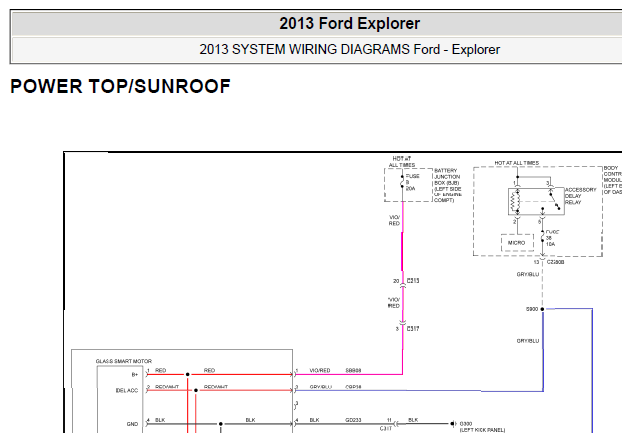
Task: Click the "S900" splice label
Action: tap(532, 309)
